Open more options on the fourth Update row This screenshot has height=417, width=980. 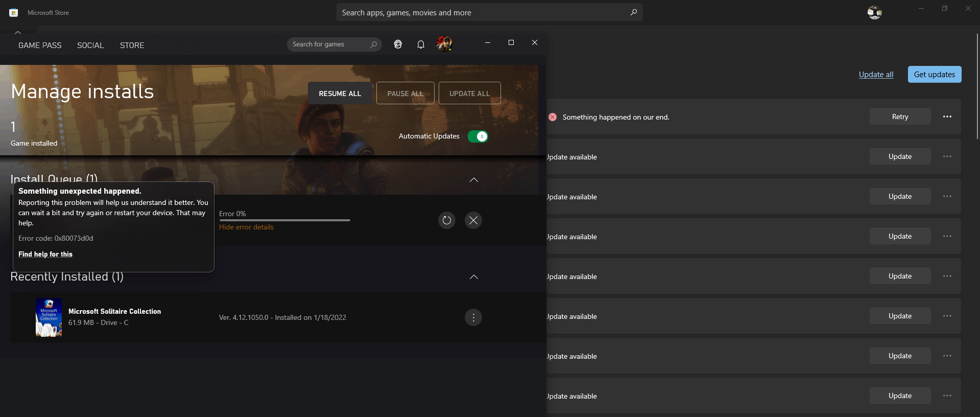(x=947, y=276)
